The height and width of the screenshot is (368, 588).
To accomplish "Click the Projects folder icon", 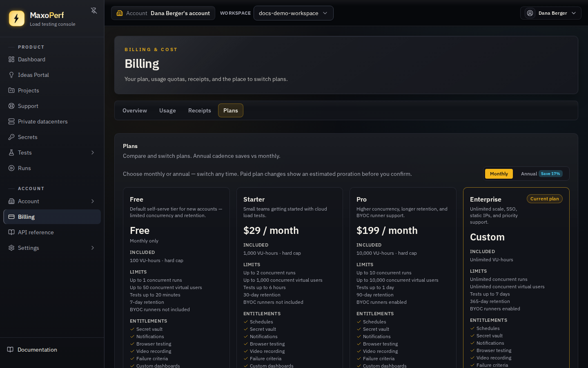I will click(x=11, y=90).
